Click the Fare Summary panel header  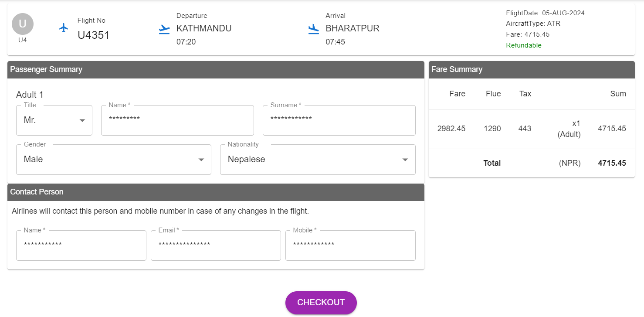click(532, 70)
